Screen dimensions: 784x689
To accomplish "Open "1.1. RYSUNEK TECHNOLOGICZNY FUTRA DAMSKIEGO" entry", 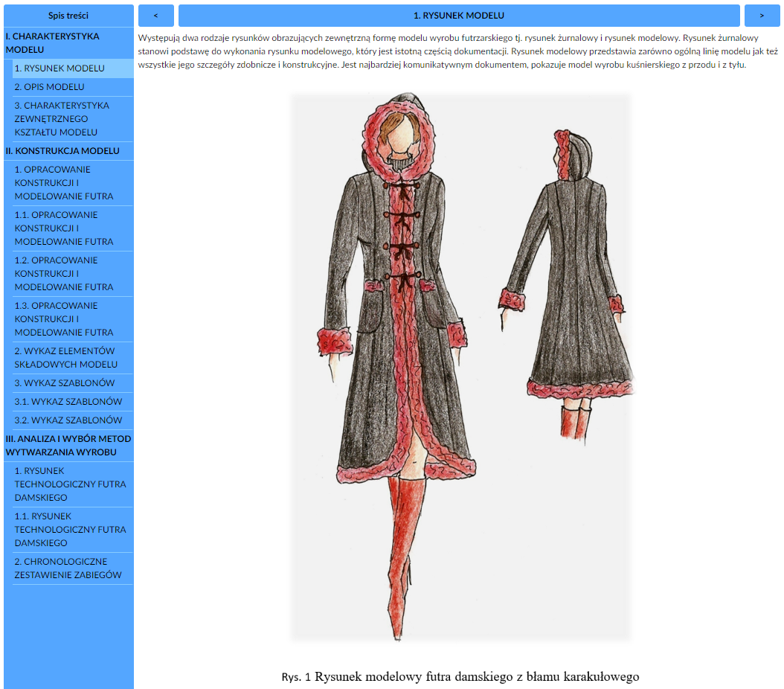I will click(73, 530).
